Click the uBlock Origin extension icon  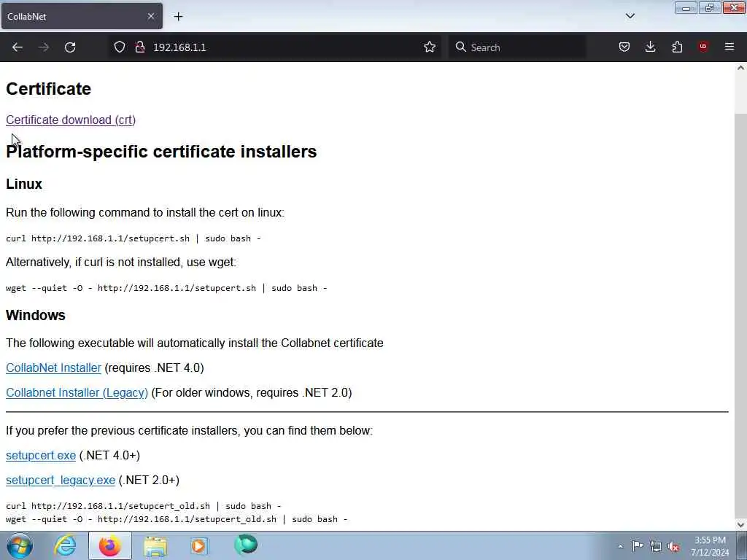pyautogui.click(x=703, y=47)
